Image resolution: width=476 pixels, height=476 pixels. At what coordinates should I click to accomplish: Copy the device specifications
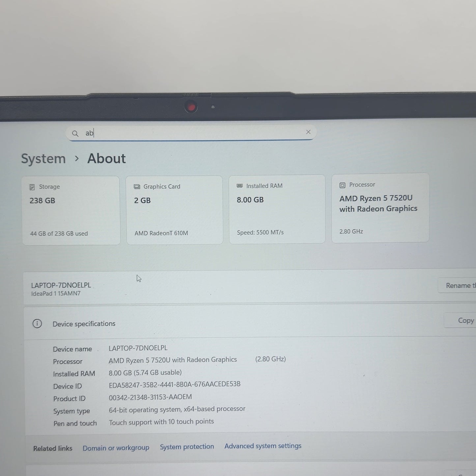click(460, 320)
